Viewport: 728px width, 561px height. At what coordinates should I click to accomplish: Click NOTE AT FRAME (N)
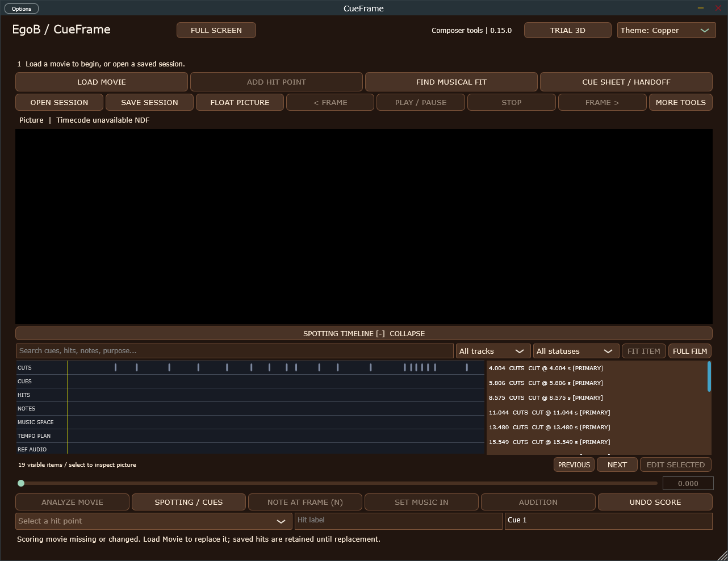point(306,502)
